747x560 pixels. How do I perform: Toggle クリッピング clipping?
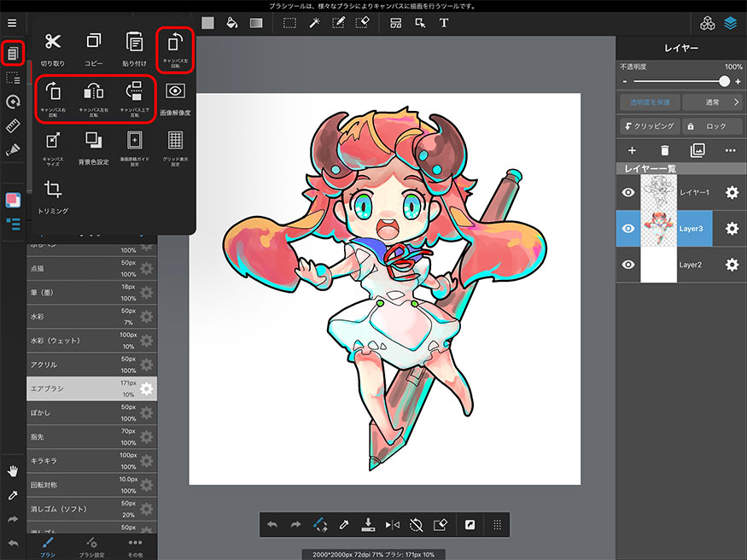pos(650,126)
